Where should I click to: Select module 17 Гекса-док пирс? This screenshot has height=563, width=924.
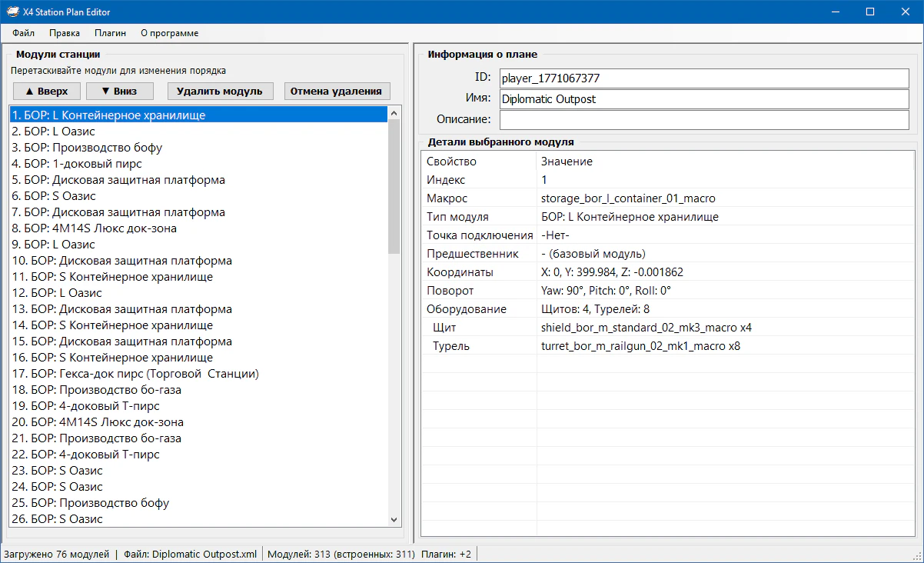[x=135, y=374]
